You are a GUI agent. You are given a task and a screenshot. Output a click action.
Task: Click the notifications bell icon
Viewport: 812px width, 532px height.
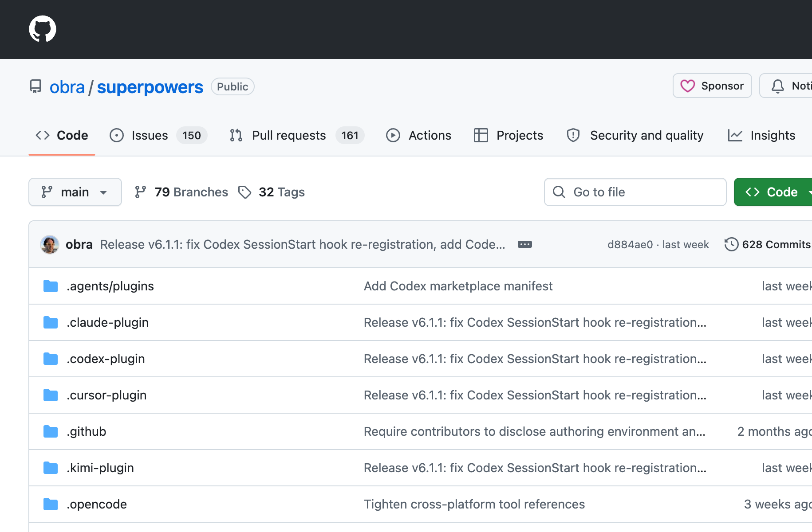click(778, 86)
